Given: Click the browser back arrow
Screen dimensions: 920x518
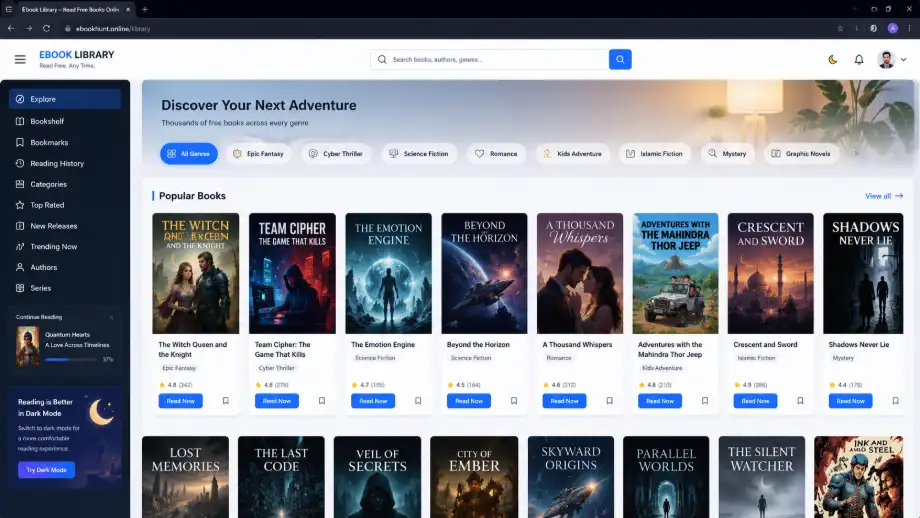Looking at the screenshot, I should [x=11, y=28].
